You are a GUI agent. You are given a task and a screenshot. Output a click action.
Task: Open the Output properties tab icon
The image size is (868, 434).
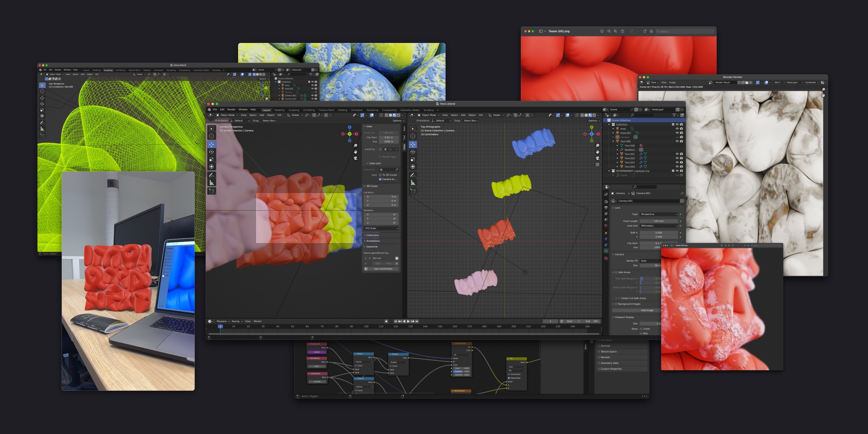pos(606,208)
